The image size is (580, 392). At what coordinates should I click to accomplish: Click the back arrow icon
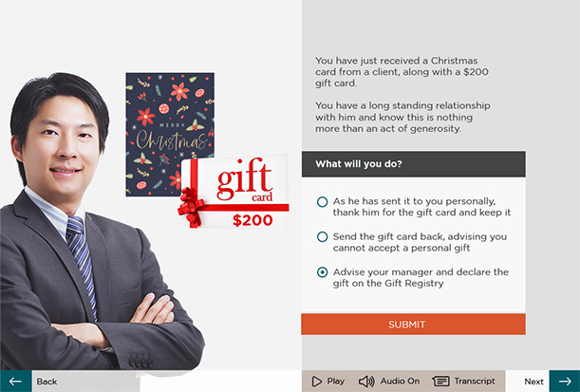click(x=15, y=382)
